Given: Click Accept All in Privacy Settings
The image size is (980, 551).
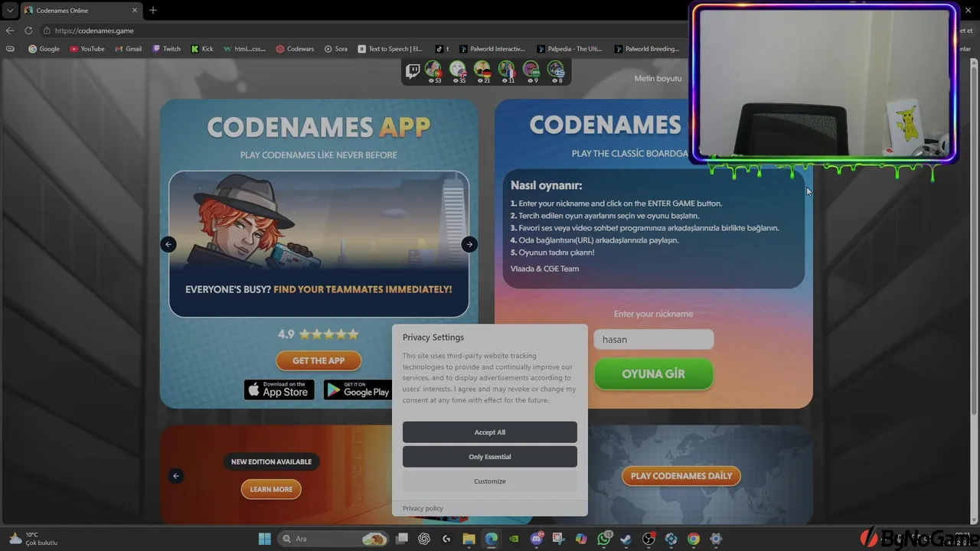Looking at the screenshot, I should [490, 432].
